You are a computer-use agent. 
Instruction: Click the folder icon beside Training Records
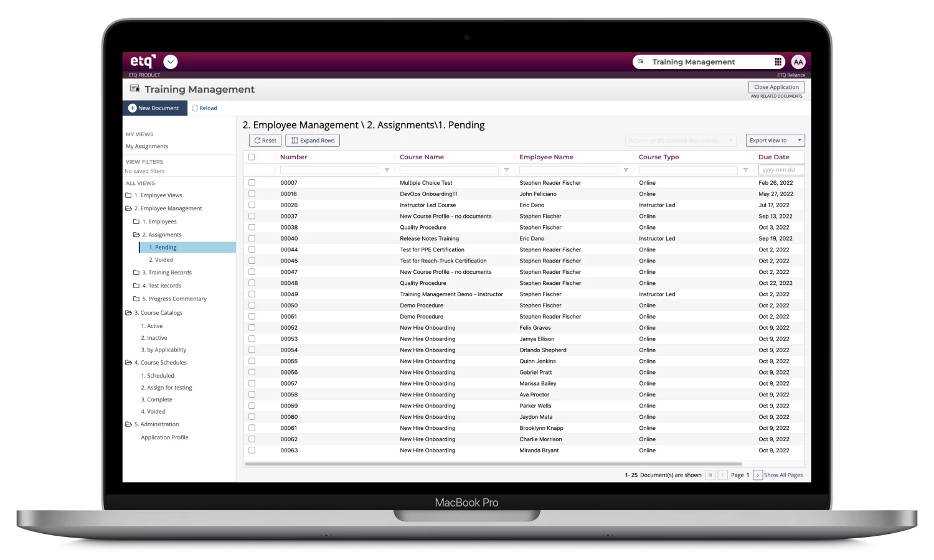click(x=136, y=273)
